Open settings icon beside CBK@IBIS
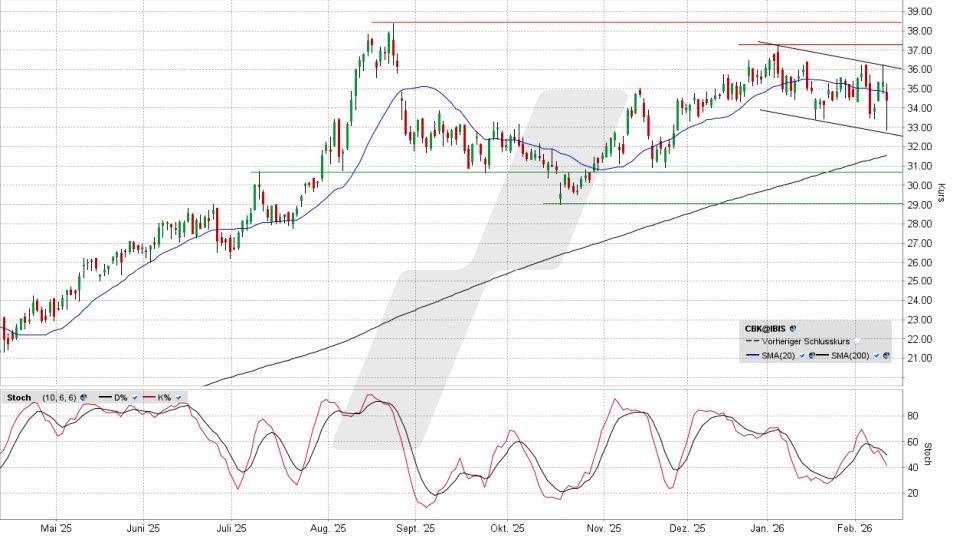960x540 pixels. coord(792,328)
